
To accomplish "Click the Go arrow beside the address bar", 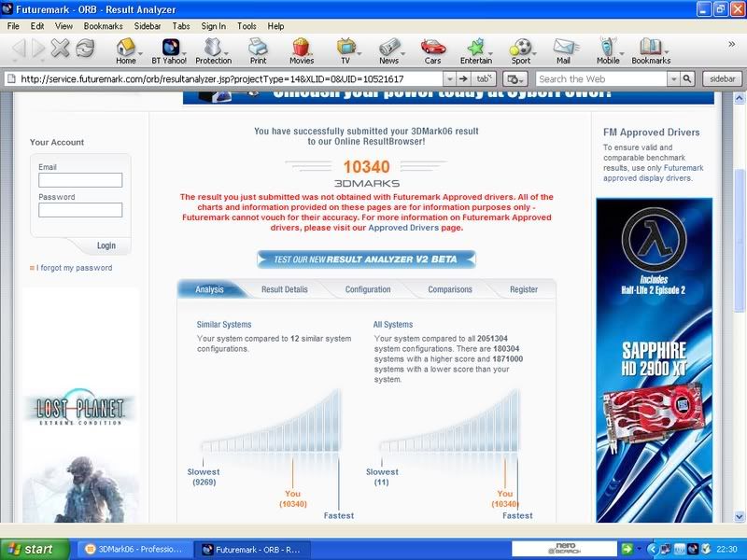I will (462, 78).
